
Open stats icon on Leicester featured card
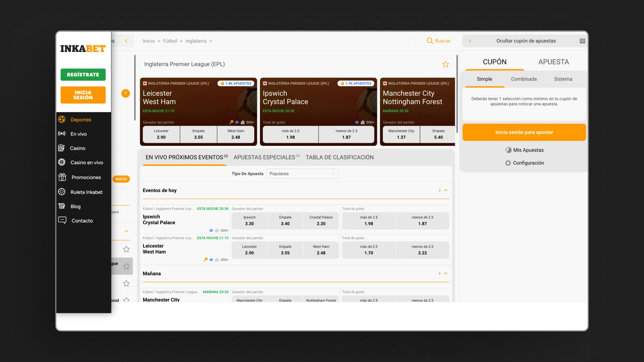pyautogui.click(x=243, y=122)
